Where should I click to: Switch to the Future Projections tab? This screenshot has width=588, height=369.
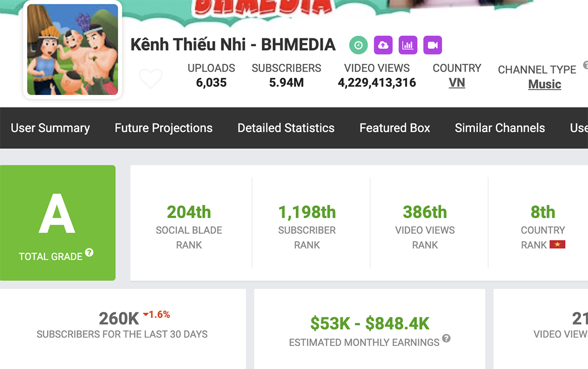tap(164, 128)
